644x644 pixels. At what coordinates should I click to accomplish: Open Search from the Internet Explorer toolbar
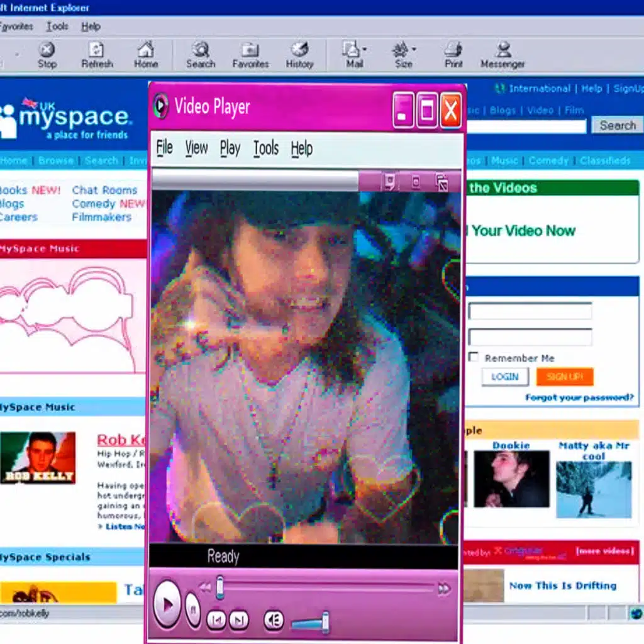click(x=201, y=55)
